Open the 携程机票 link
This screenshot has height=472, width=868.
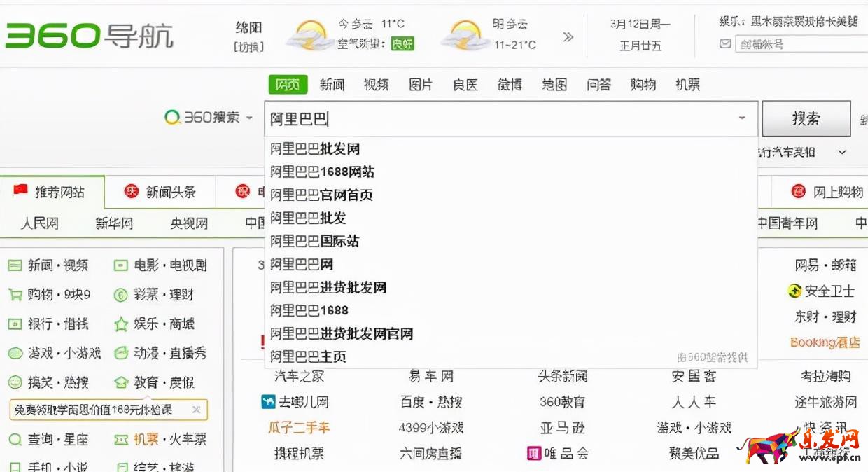pos(299,453)
